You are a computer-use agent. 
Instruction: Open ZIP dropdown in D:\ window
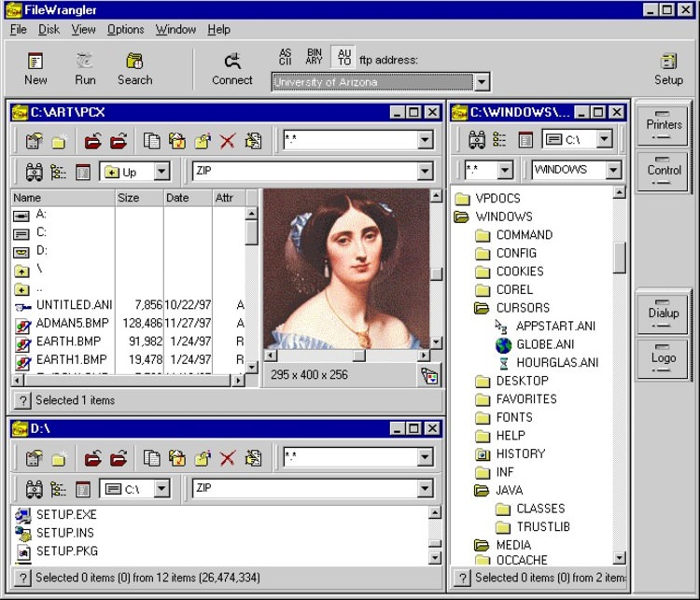(425, 488)
